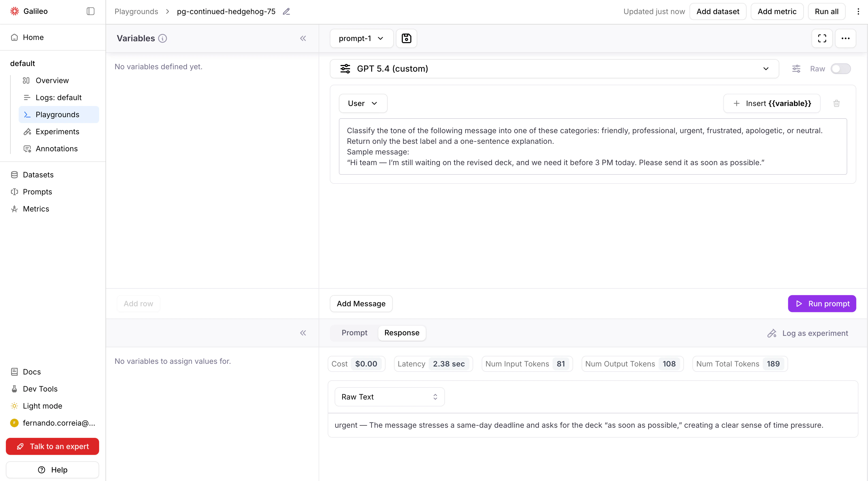Click the Latency 2.38 sec metric chip
The height and width of the screenshot is (481, 868).
433,364
